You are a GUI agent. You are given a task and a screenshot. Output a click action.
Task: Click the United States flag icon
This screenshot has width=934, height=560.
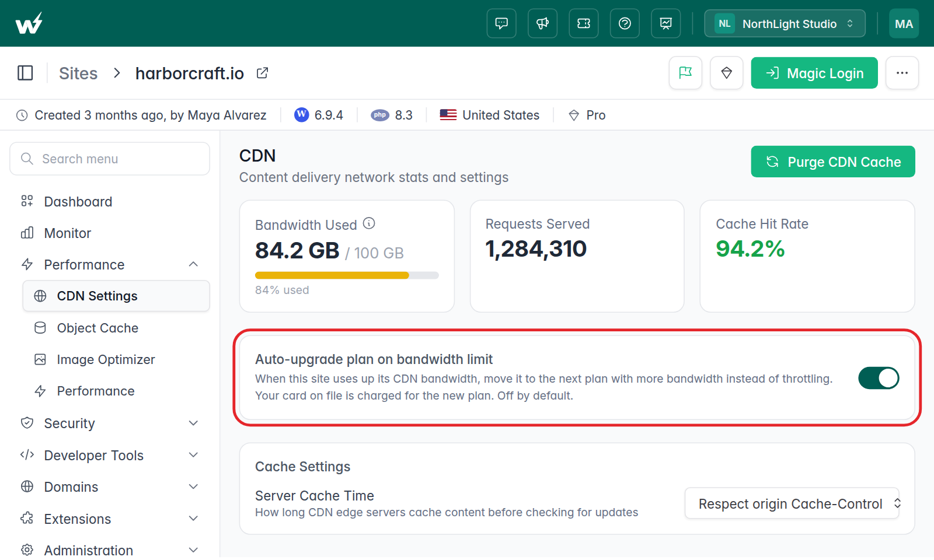point(448,115)
